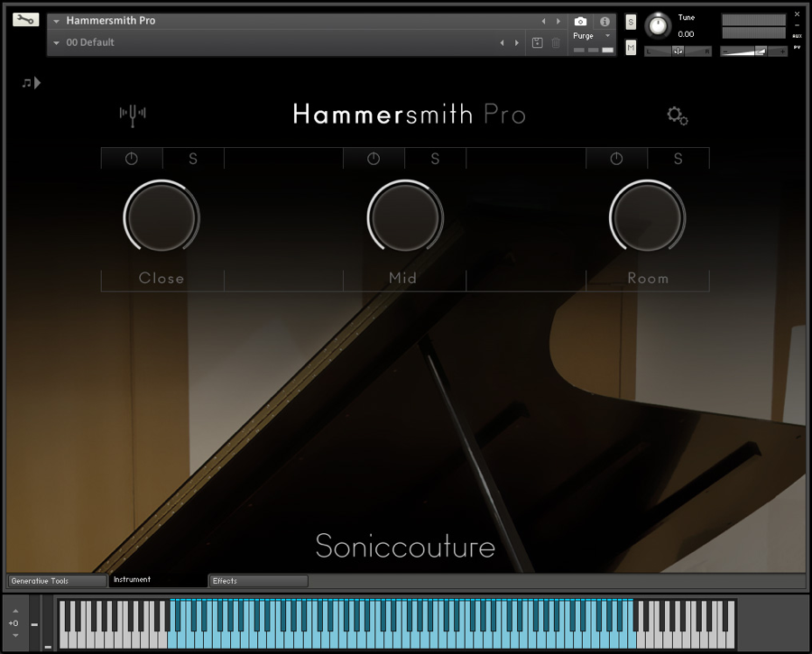Click the volume plus button
This screenshot has height=654, width=812.
pos(782,51)
